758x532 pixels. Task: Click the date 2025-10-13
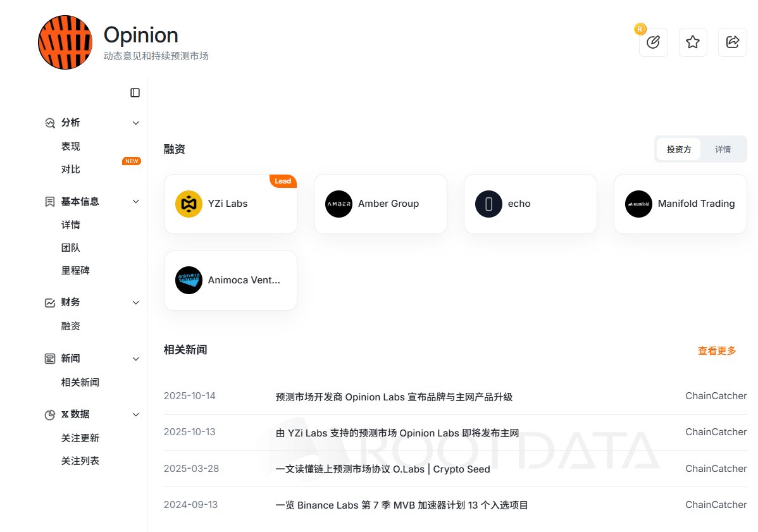(190, 432)
